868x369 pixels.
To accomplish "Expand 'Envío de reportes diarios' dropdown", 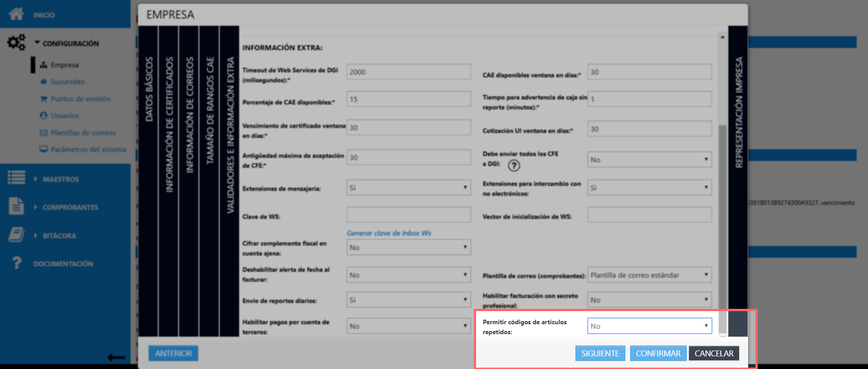I will point(408,300).
